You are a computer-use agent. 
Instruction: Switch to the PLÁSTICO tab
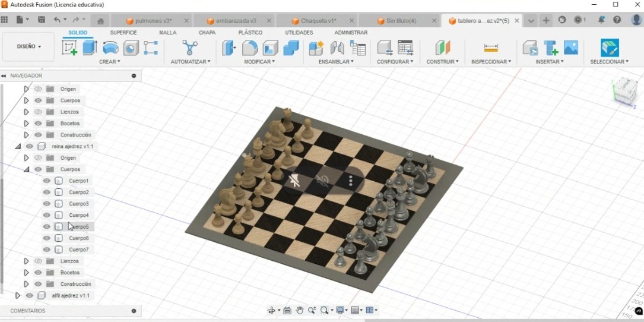[x=250, y=33]
